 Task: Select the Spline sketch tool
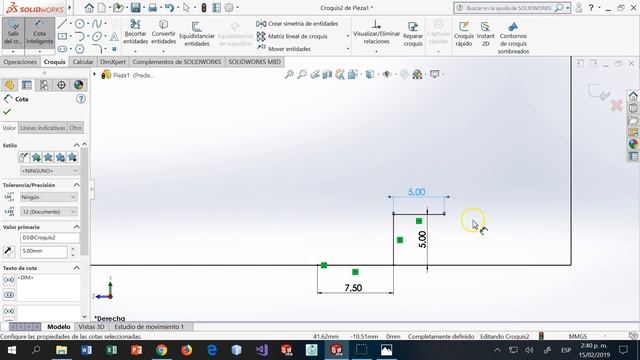[97, 24]
